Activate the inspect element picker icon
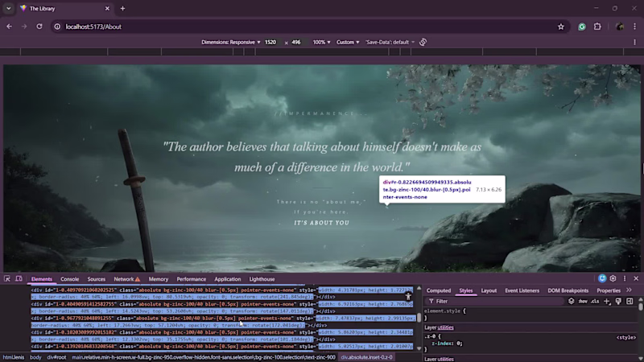 pos(7,278)
